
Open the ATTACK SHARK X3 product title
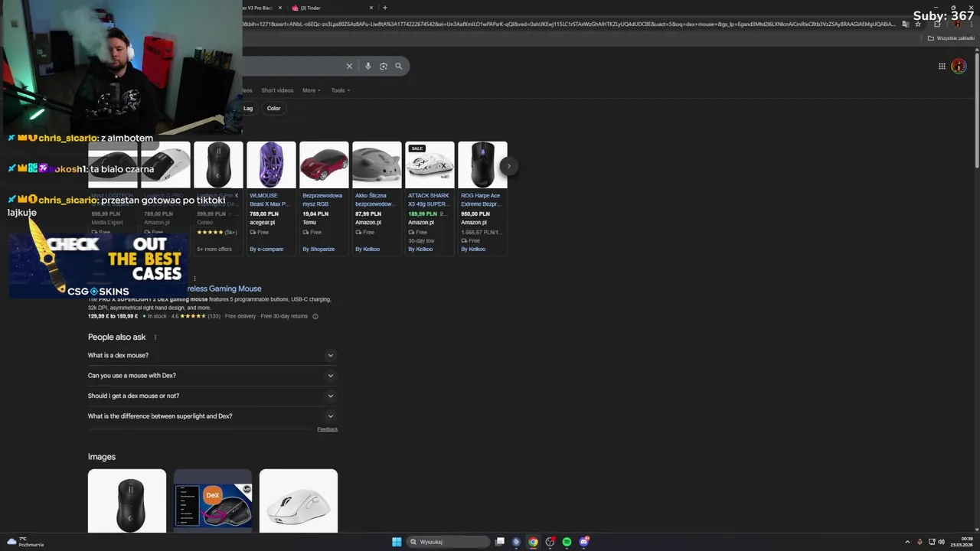(429, 200)
